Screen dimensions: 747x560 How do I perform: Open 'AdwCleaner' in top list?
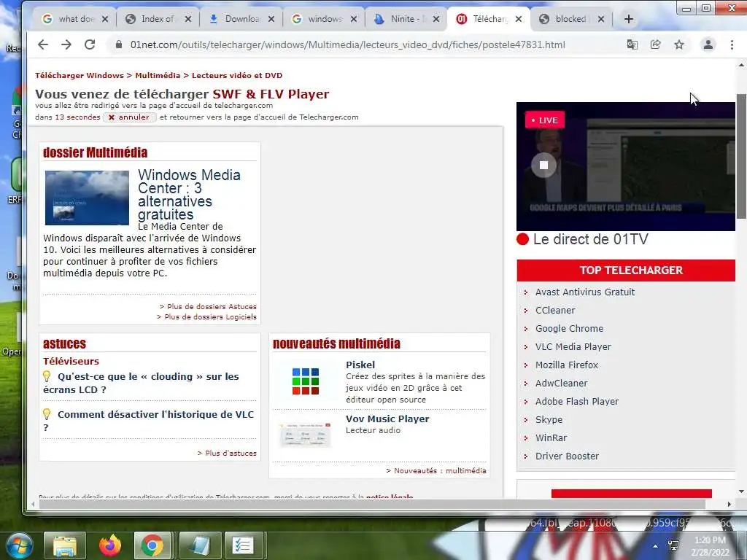[x=561, y=384]
